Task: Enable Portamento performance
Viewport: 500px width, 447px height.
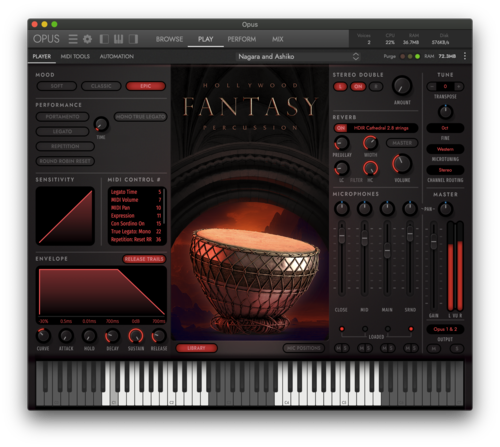Action: (62, 117)
